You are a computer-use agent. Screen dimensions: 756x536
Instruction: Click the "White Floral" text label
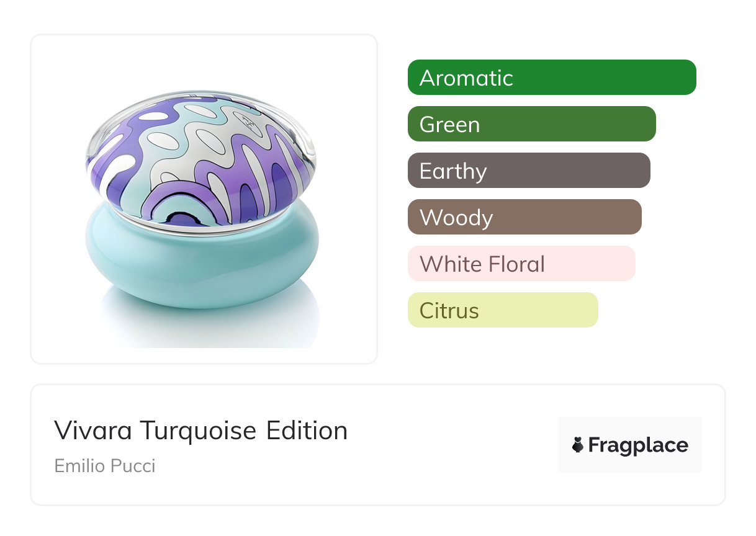tap(482, 264)
